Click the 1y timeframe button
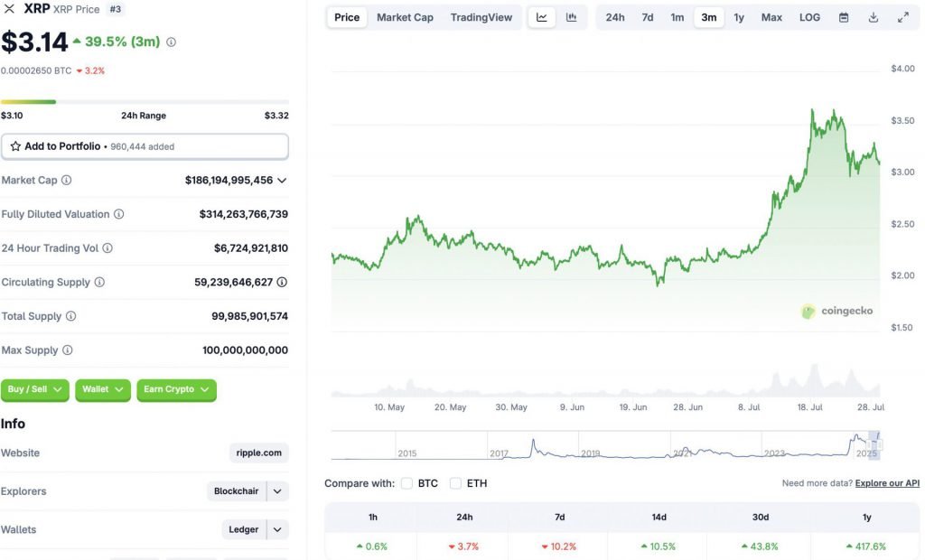The width and height of the screenshot is (925, 560). pos(739,17)
